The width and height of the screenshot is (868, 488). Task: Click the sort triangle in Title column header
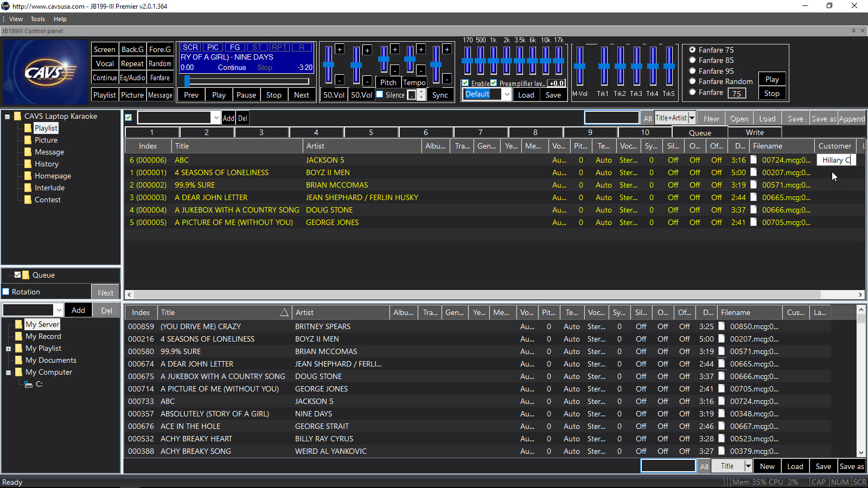284,312
